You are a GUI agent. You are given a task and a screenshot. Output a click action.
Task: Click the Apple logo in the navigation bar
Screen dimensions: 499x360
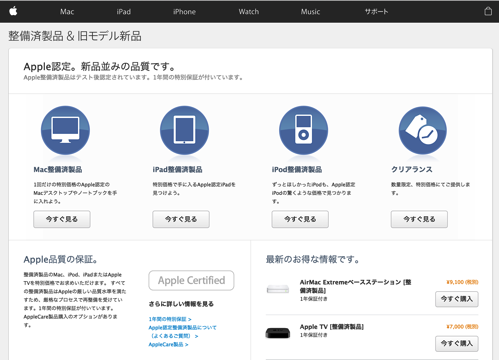coord(13,11)
